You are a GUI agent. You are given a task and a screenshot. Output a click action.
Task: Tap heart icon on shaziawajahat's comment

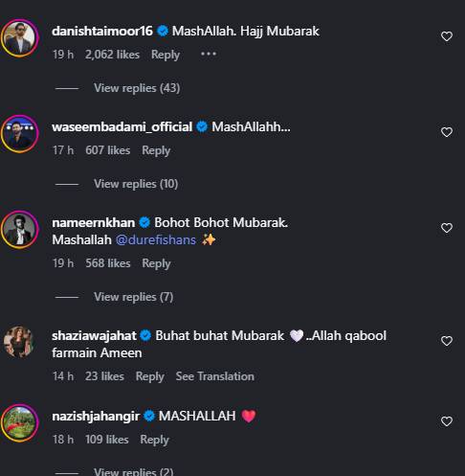(447, 341)
